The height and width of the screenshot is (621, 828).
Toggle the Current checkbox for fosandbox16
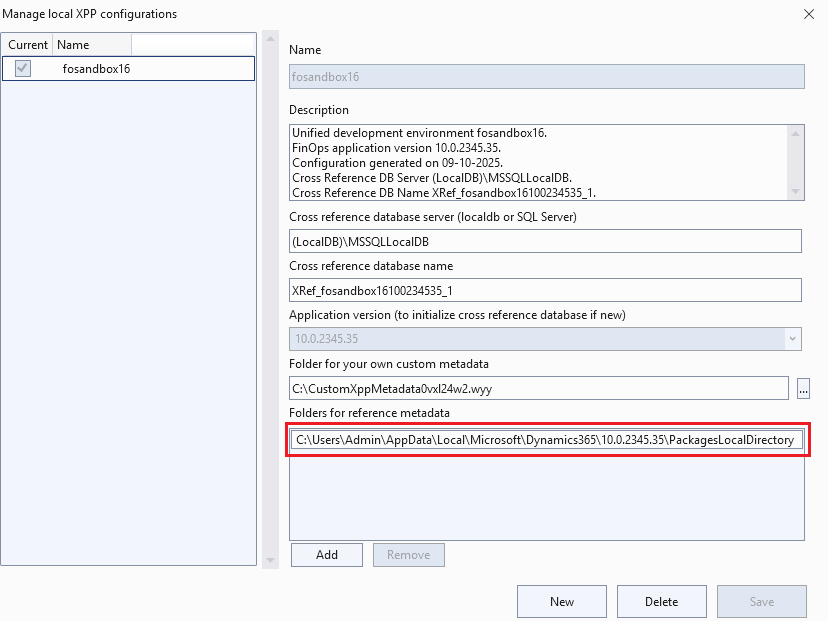tap(23, 68)
